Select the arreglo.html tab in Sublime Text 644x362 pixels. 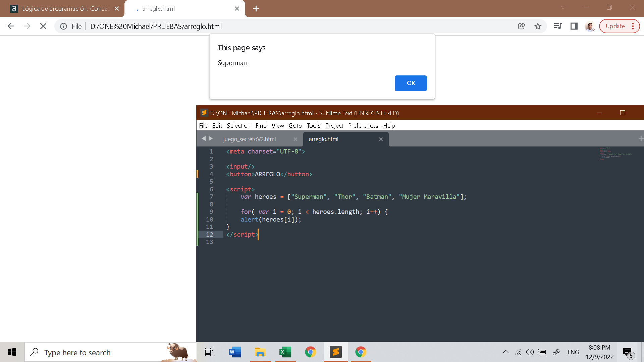click(x=323, y=139)
